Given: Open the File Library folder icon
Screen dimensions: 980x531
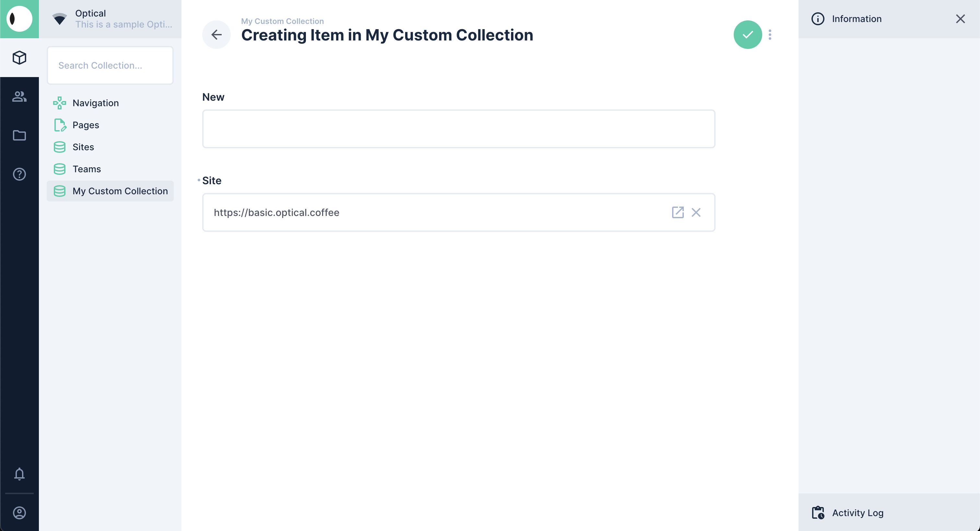Looking at the screenshot, I should coord(19,135).
